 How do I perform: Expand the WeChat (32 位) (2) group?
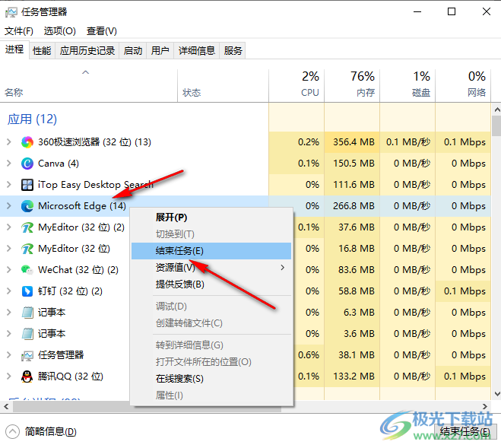[x=9, y=270]
